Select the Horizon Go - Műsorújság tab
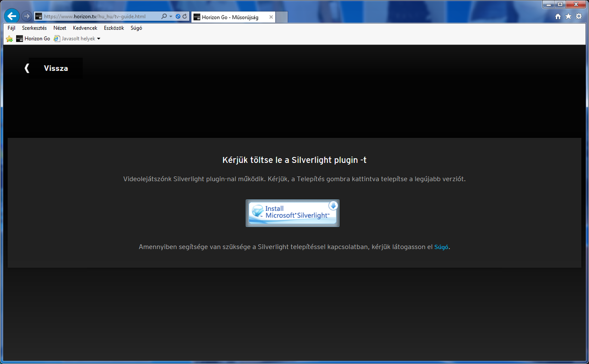Image resolution: width=589 pixels, height=364 pixels. pos(233,17)
